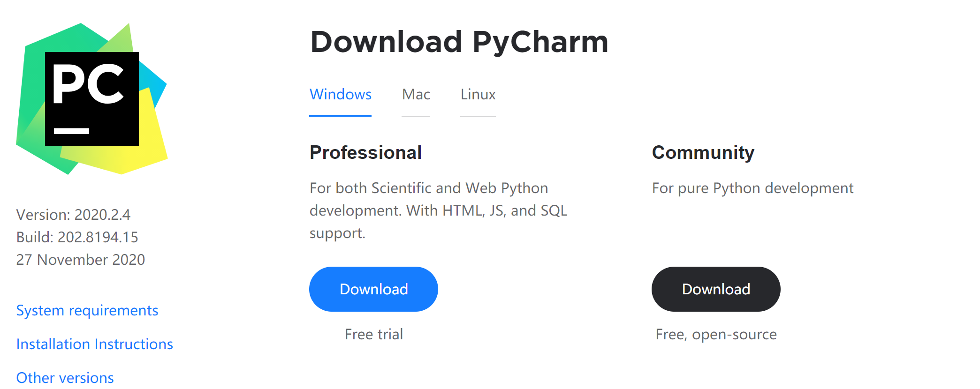Click the Professional description paragraph

pos(439,210)
